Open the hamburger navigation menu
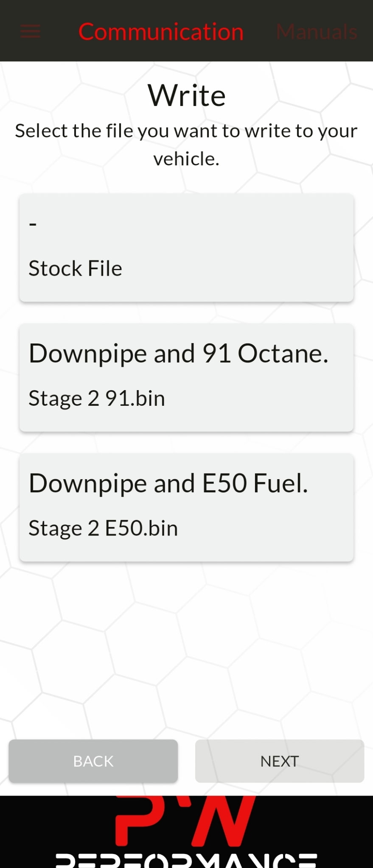The image size is (373, 868). tap(30, 31)
